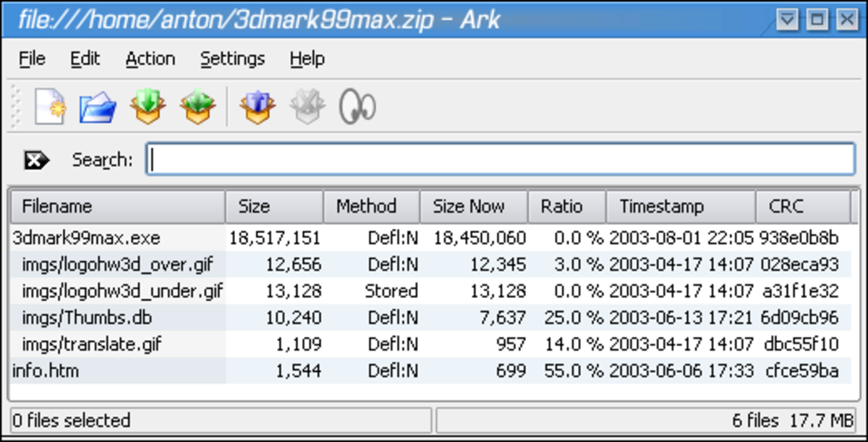Click the compressed size 957
Viewport: 868px width, 442px height.
[511, 344]
